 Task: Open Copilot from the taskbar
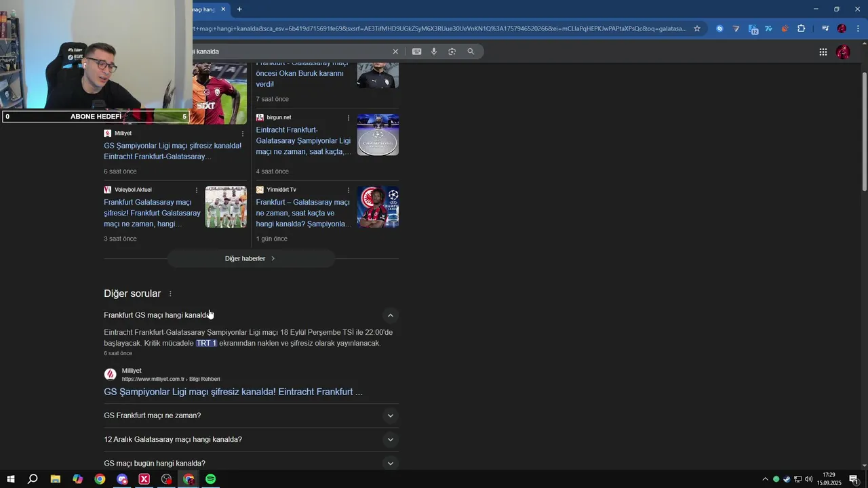point(77,479)
